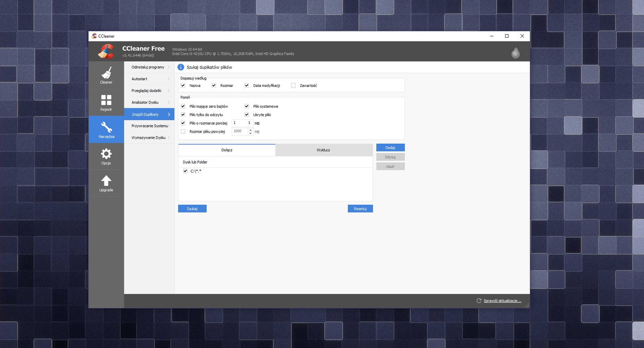The image size is (644, 348).
Task: Uncheck the C:\*.* folder entry
Action: [x=185, y=171]
